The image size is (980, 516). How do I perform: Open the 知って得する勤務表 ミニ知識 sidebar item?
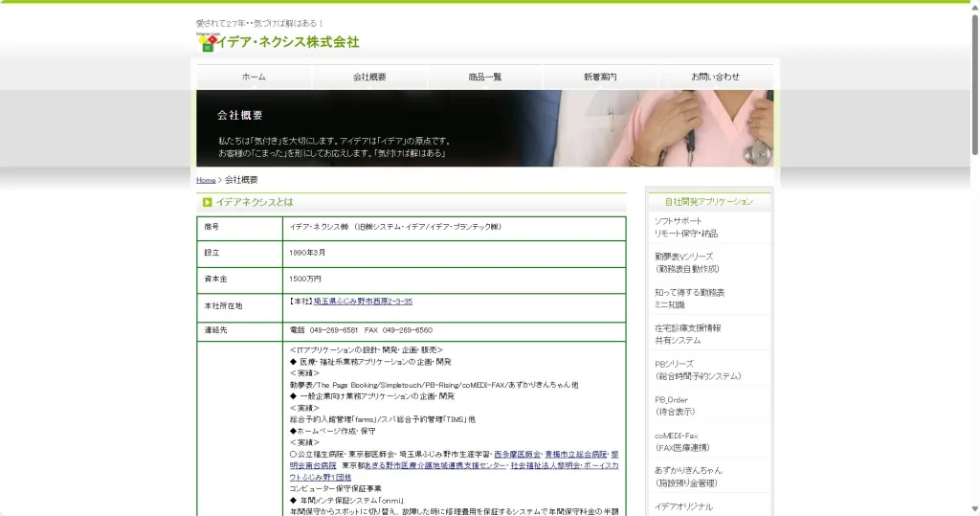(689, 299)
